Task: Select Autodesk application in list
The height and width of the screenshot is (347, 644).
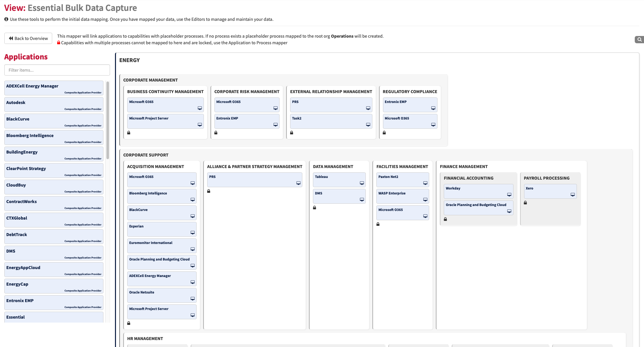Action: click(x=54, y=105)
